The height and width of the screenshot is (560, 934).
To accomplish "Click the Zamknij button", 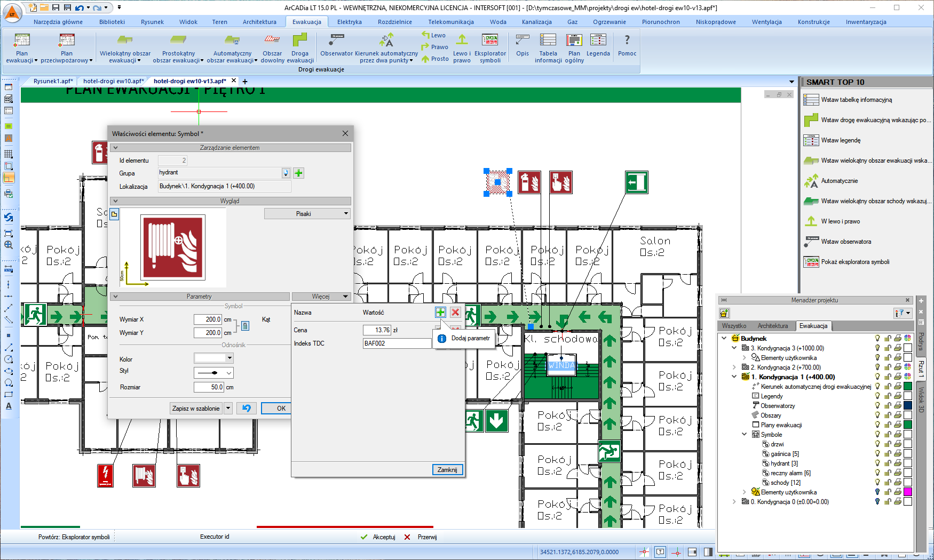I will pos(447,469).
